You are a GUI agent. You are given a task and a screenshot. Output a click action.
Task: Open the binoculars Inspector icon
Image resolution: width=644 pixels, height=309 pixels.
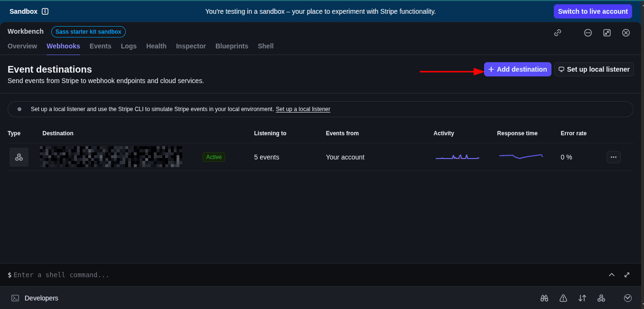pyautogui.click(x=544, y=298)
